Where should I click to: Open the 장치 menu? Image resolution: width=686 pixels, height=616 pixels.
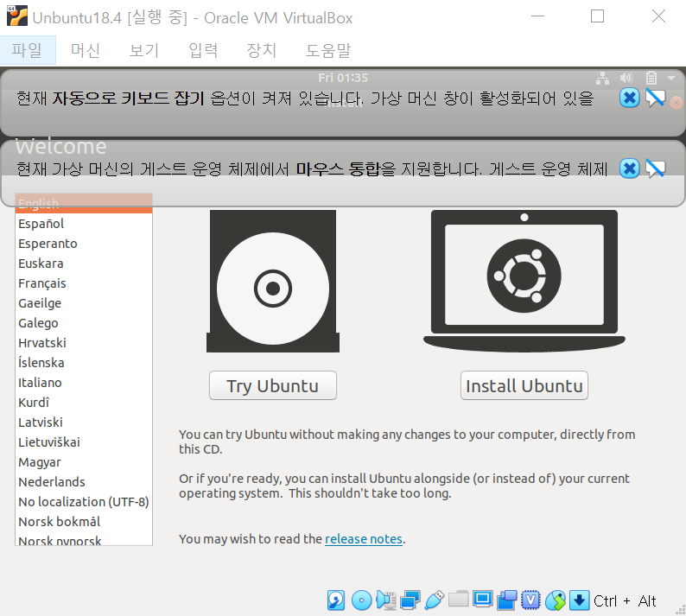click(262, 50)
